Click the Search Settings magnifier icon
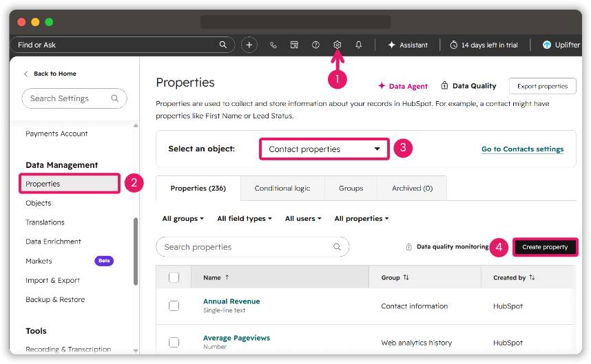591x364 pixels. [x=115, y=98]
